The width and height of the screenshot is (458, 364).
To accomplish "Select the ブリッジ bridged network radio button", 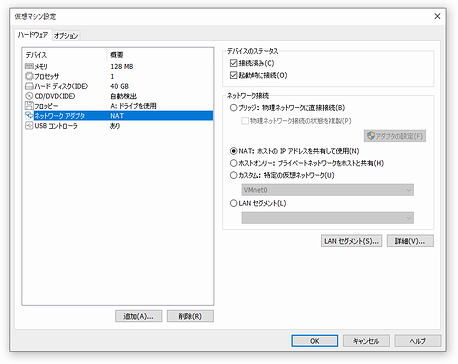I will coord(233,108).
